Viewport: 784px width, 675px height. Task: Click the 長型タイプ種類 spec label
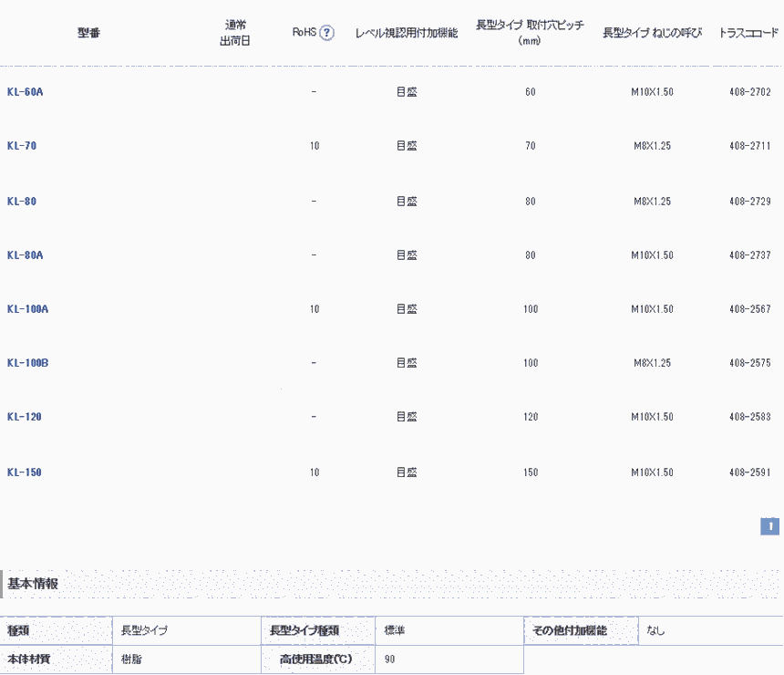[304, 630]
